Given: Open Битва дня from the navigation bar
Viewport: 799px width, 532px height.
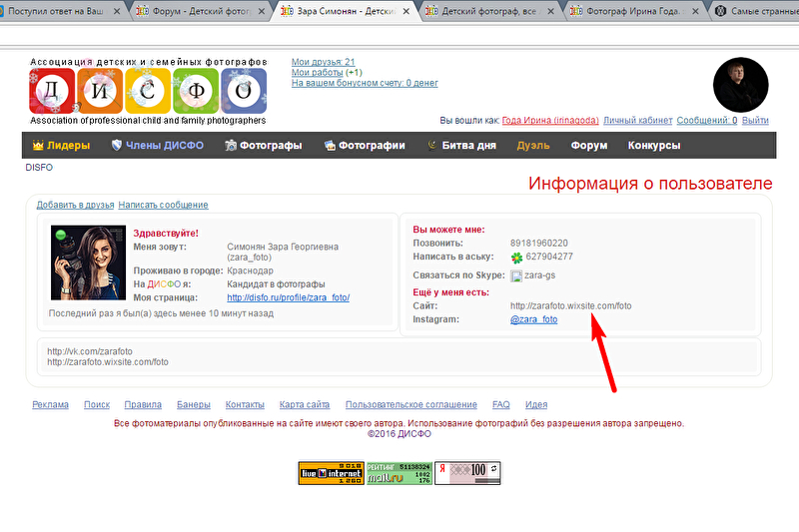Looking at the screenshot, I should click(x=461, y=146).
